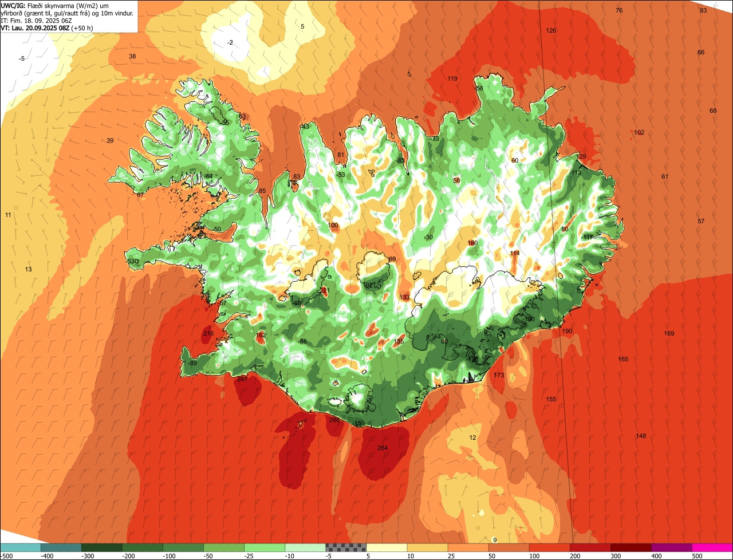Pick the darkest green -300 legend swatch

click(102, 547)
